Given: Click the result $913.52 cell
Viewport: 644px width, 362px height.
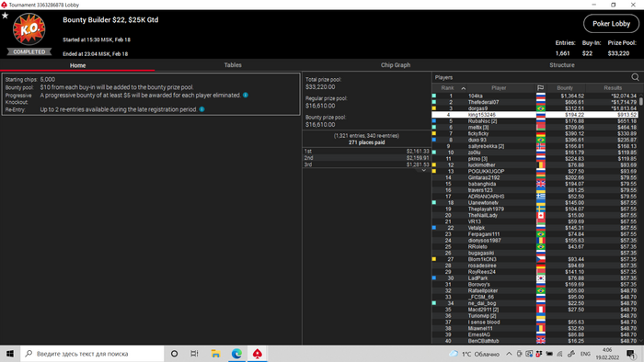Looking at the screenshot, I should pos(627,115).
